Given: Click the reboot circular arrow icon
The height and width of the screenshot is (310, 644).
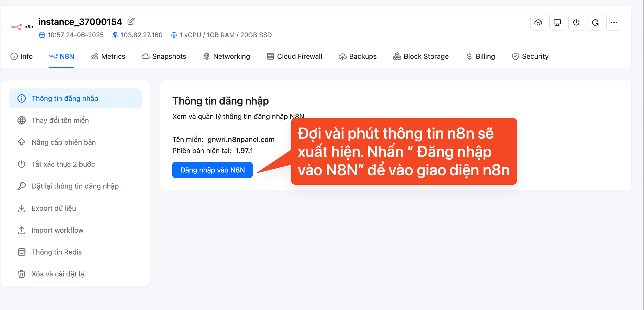Looking at the screenshot, I should (x=595, y=23).
